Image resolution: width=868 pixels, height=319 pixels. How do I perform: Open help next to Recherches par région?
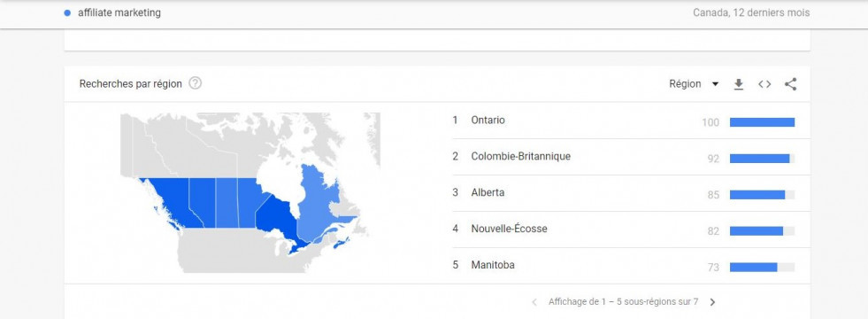195,84
